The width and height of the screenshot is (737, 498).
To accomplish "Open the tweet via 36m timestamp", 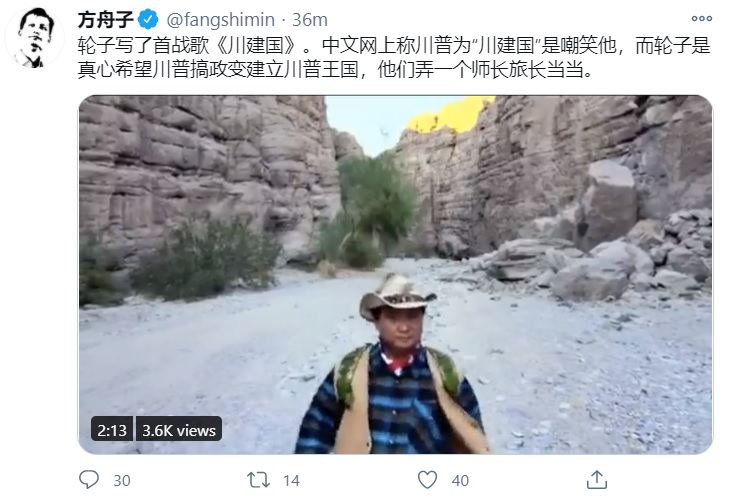I will (x=310, y=20).
